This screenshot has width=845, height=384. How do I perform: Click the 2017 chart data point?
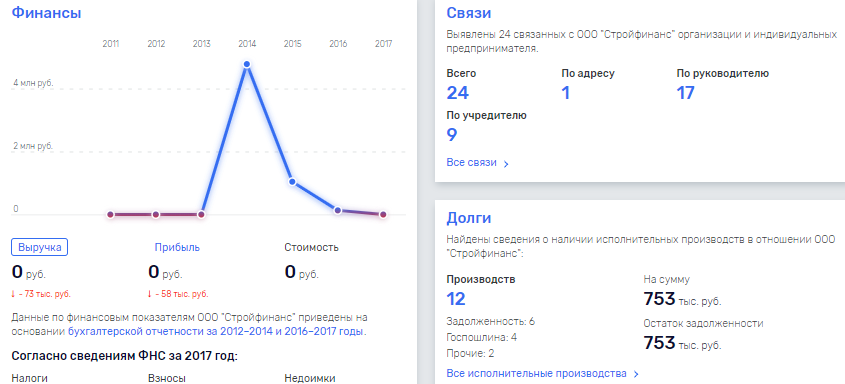click(x=383, y=214)
